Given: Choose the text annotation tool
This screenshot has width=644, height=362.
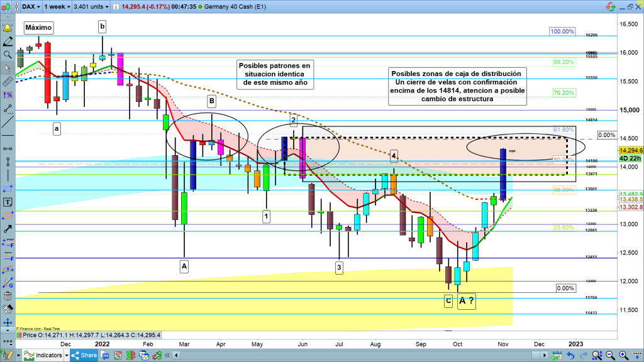Looking at the screenshot, I should click(8, 202).
